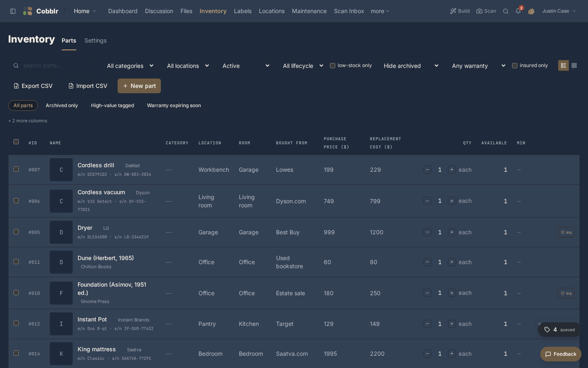Switch to grid view layout
The image size is (588, 368).
click(574, 65)
